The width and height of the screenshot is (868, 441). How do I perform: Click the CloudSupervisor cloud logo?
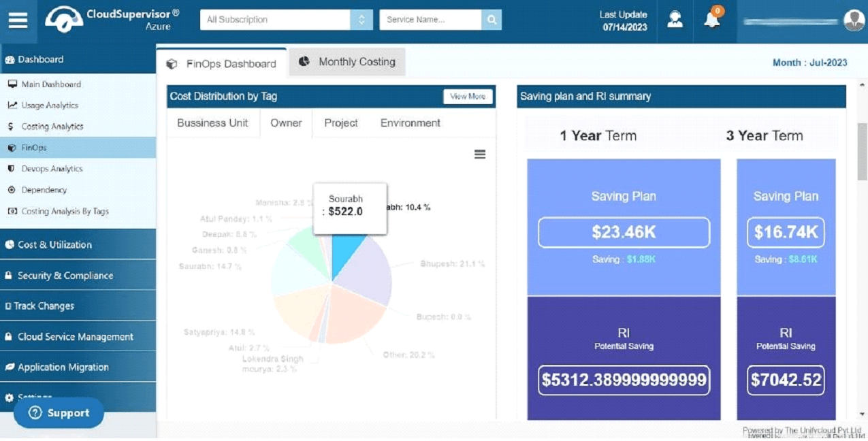coord(64,20)
